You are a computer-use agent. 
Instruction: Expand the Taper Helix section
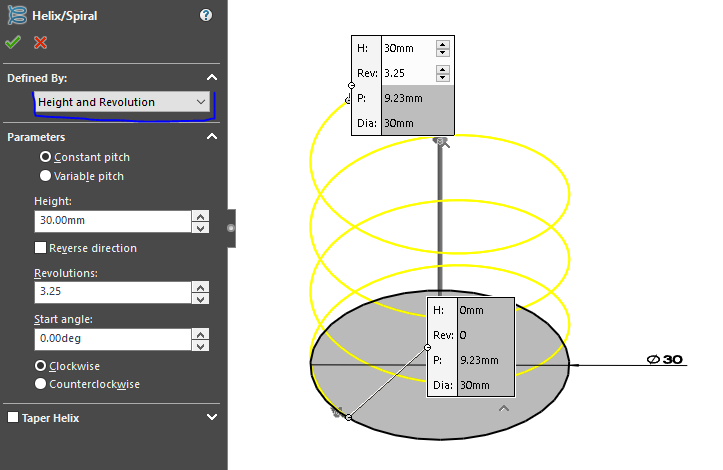point(212,417)
